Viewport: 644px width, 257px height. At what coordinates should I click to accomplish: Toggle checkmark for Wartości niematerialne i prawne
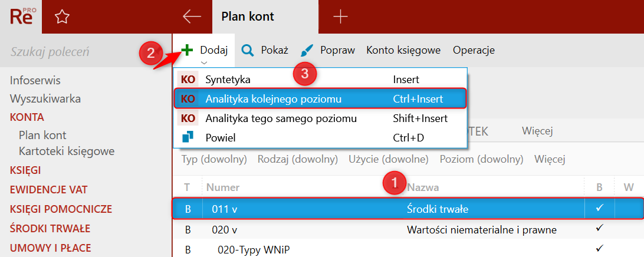click(x=599, y=229)
